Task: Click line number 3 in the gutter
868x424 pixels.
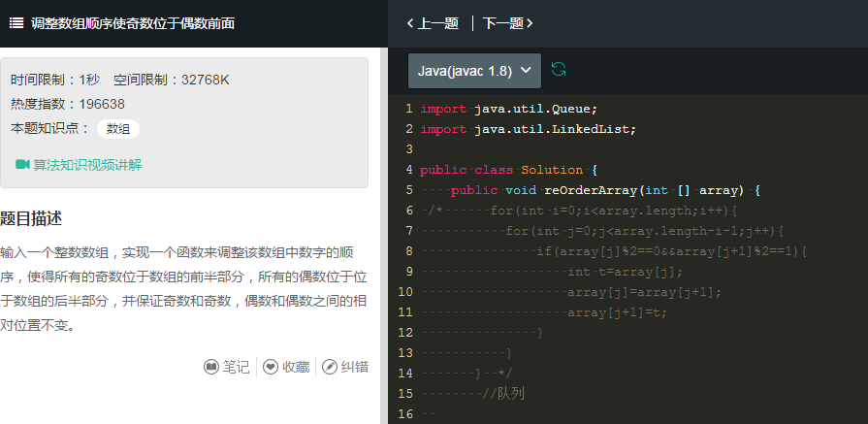Action: point(409,149)
